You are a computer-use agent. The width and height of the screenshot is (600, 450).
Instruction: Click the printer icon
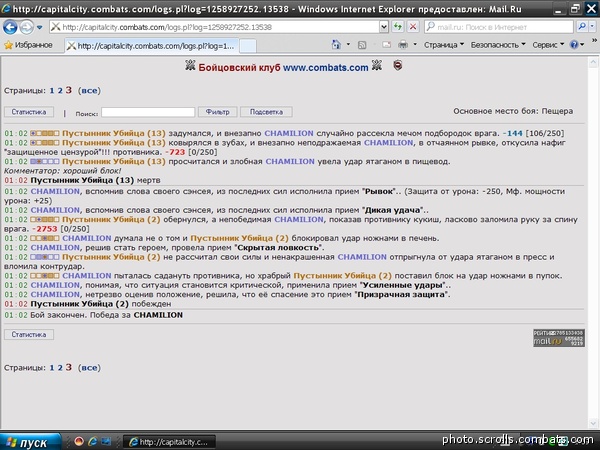[403, 45]
